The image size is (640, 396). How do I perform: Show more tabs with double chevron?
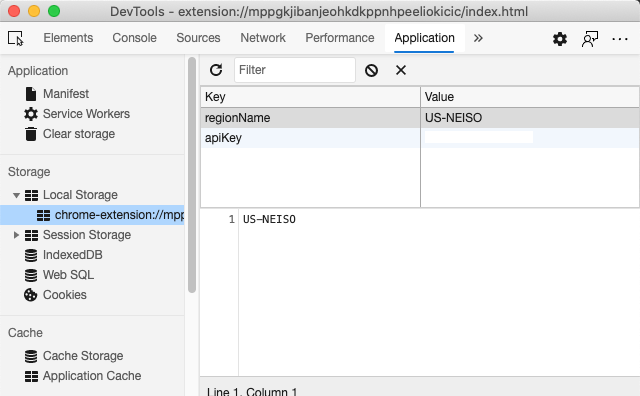478,38
